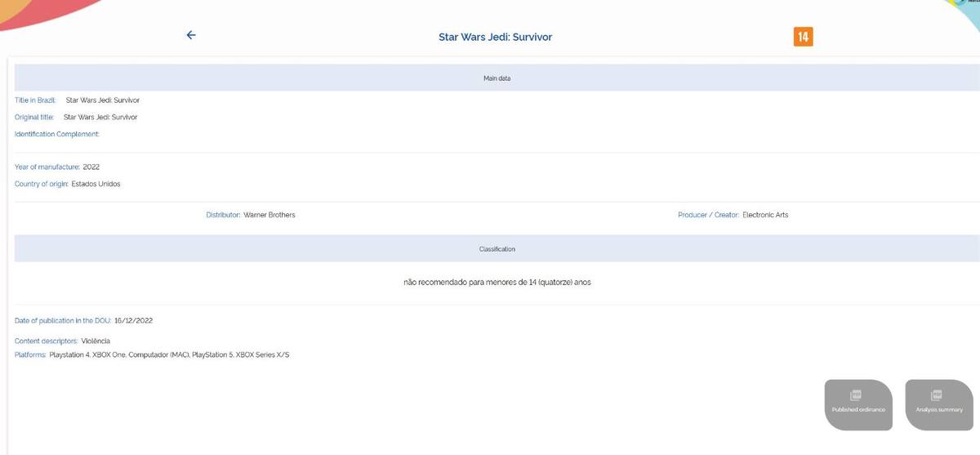Click the Identification Complement label

click(57, 134)
